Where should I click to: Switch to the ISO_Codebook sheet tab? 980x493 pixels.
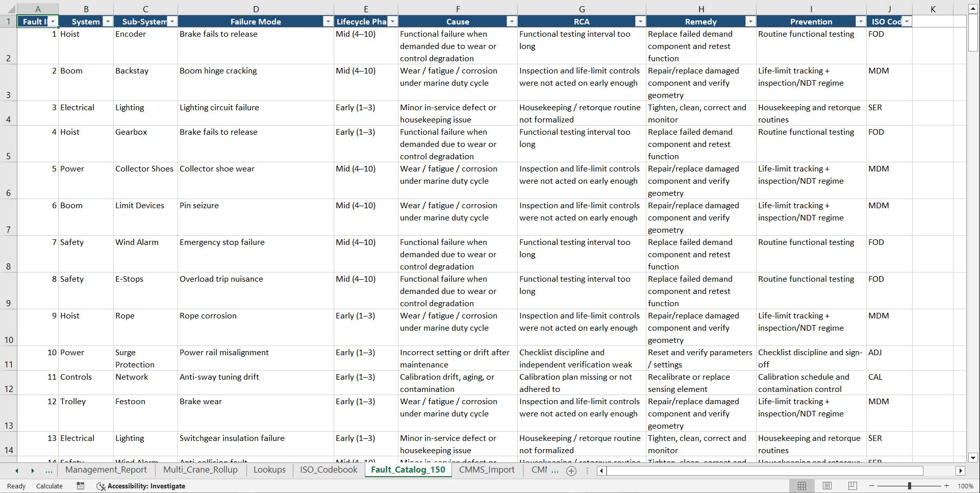328,470
